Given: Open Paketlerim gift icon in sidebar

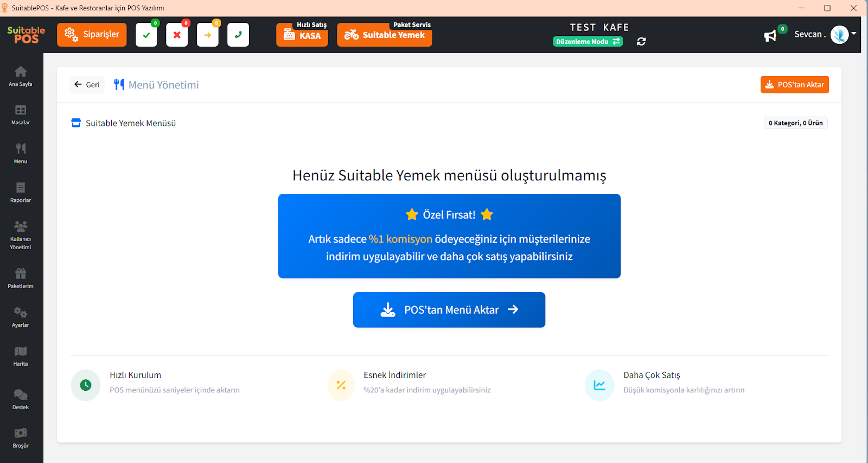Looking at the screenshot, I should [x=21, y=278].
